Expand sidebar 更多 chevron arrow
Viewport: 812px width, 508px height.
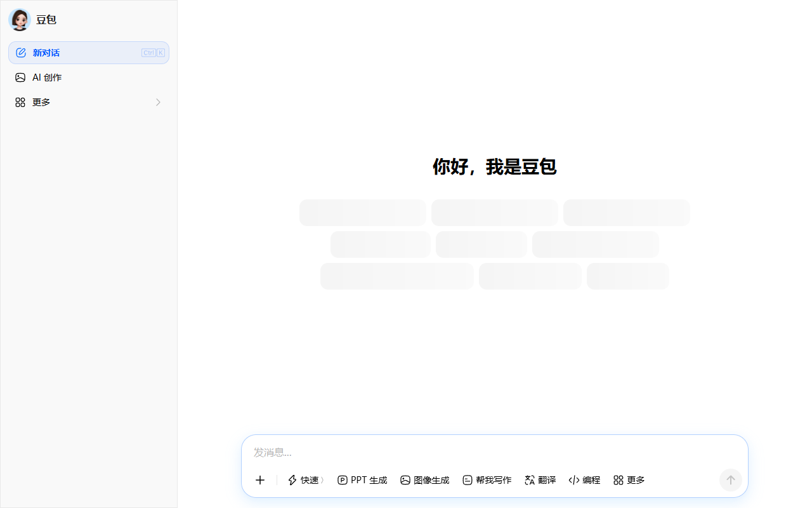click(158, 102)
